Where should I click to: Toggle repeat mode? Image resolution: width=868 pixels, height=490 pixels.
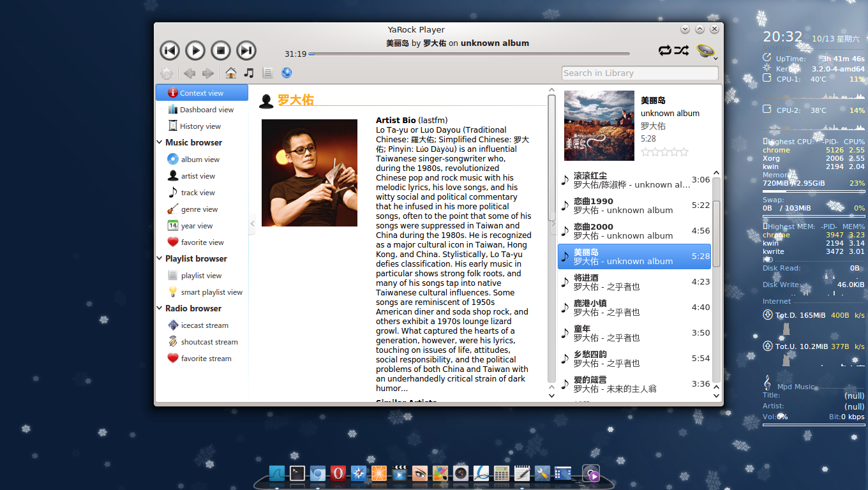[x=665, y=50]
